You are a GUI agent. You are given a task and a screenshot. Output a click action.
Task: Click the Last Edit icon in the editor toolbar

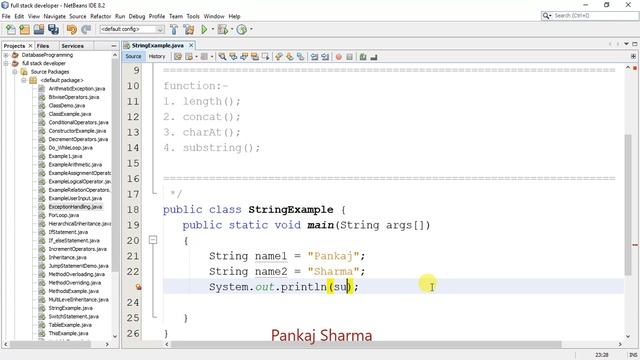[178, 57]
